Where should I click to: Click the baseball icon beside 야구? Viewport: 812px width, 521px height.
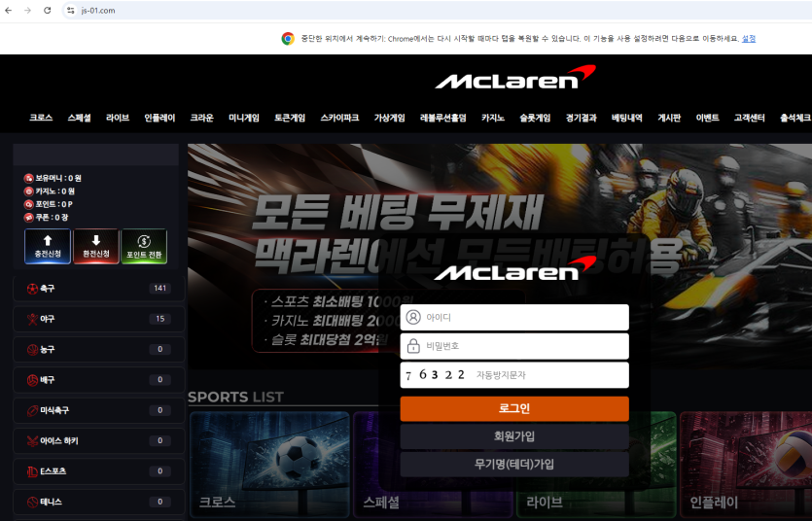pyautogui.click(x=33, y=319)
